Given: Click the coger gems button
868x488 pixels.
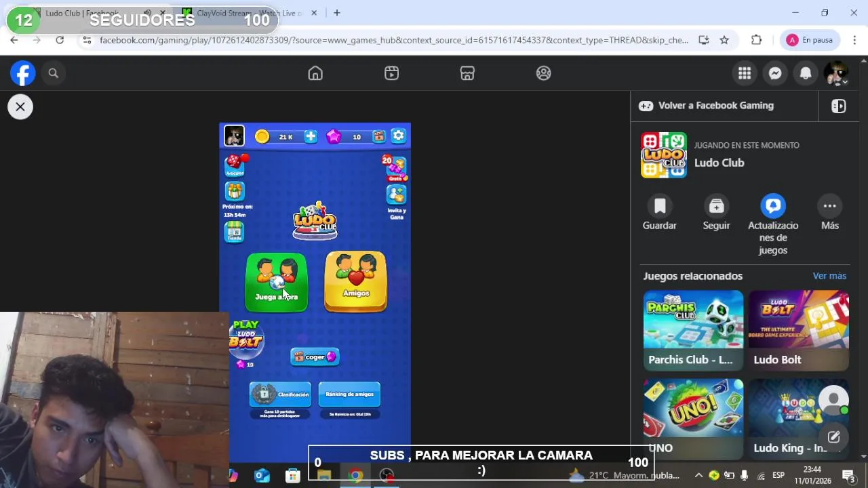Looking at the screenshot, I should coord(315,357).
